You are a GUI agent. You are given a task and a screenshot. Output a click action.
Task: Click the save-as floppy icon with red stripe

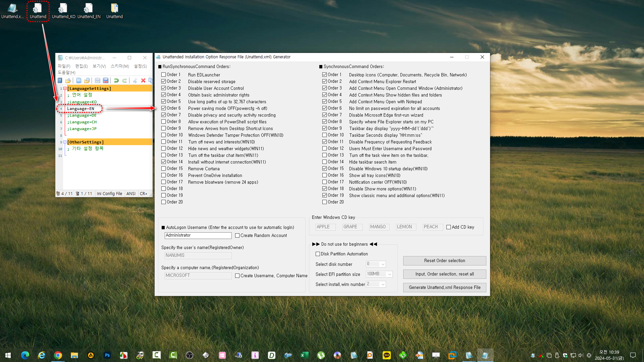tap(106, 80)
